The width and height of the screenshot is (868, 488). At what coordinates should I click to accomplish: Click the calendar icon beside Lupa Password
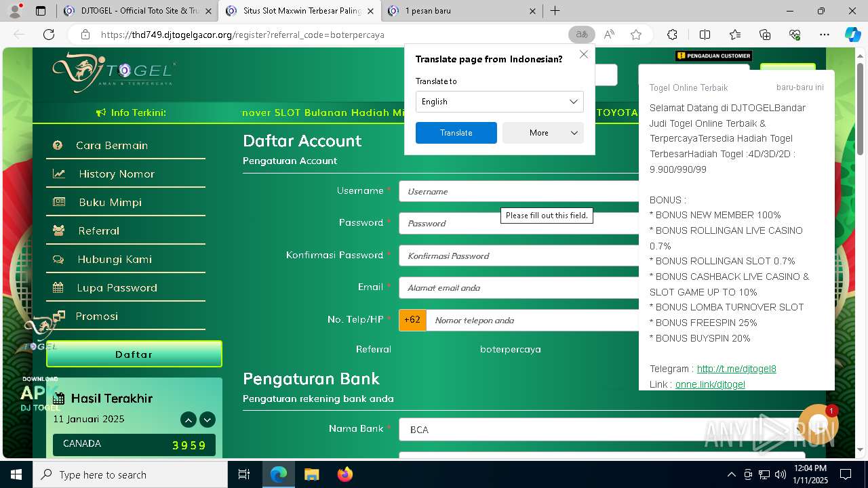[x=58, y=287]
